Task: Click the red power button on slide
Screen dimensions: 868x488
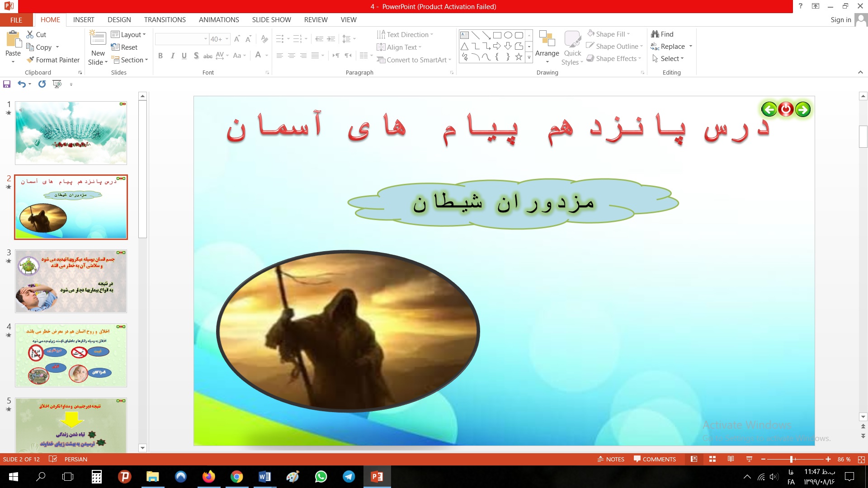Action: pyautogui.click(x=786, y=109)
